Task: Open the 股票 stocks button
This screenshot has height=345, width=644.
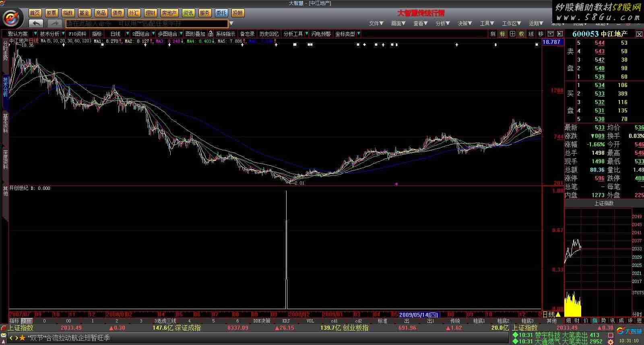Action: coord(52,13)
